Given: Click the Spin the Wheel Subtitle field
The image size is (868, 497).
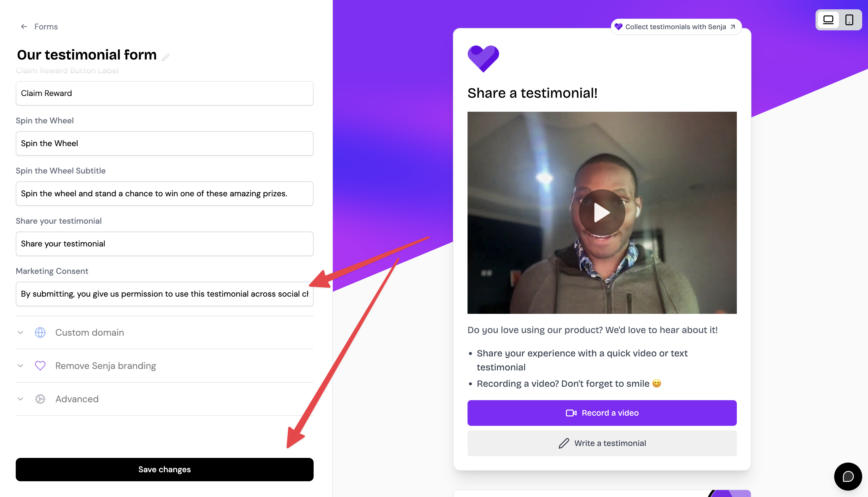Looking at the screenshot, I should click(x=164, y=194).
